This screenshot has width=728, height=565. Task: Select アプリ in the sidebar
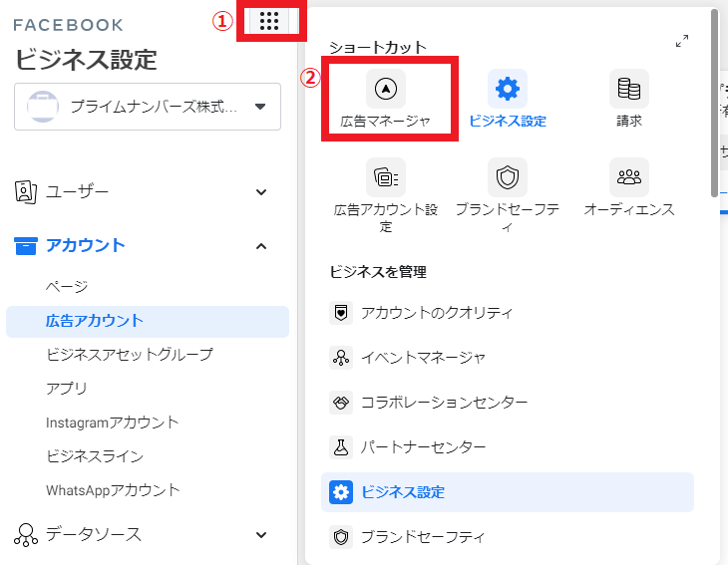67,389
